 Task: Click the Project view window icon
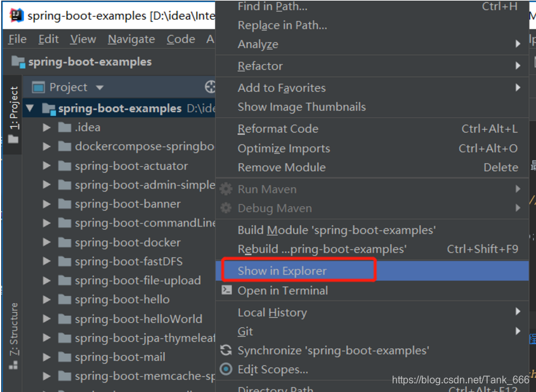pyautogui.click(x=38, y=88)
